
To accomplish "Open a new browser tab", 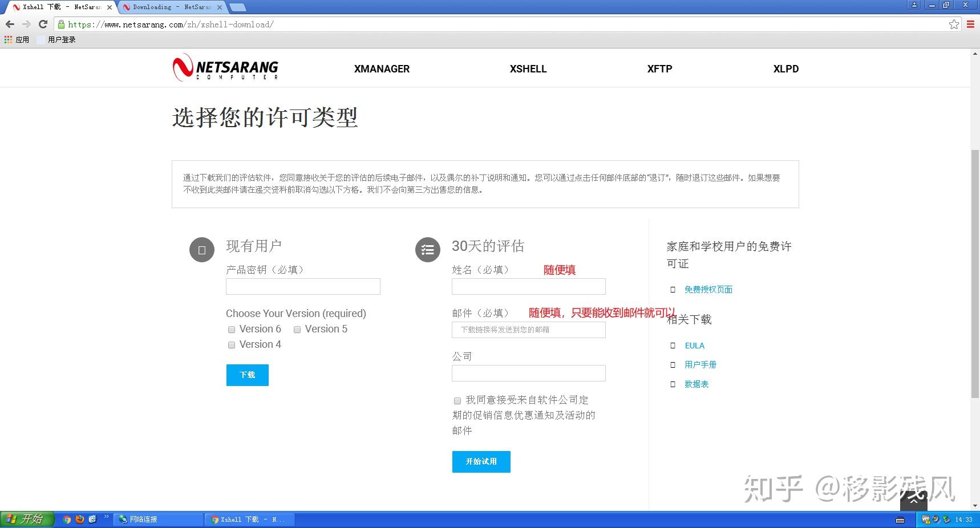I will pyautogui.click(x=237, y=7).
